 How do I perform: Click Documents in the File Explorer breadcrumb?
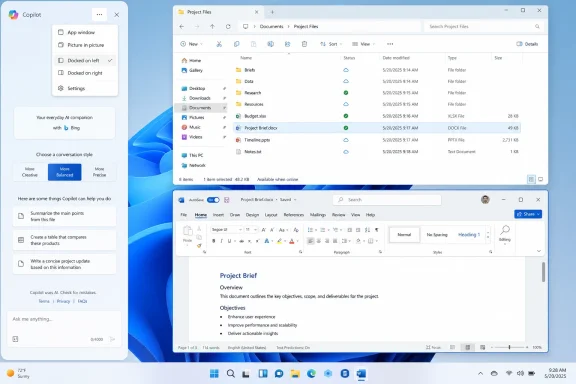click(x=271, y=26)
